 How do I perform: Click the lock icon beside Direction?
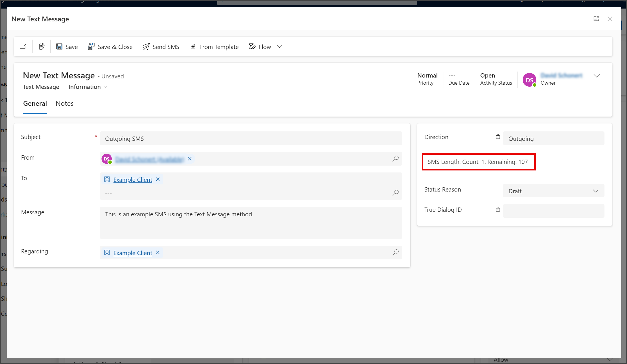point(498,137)
